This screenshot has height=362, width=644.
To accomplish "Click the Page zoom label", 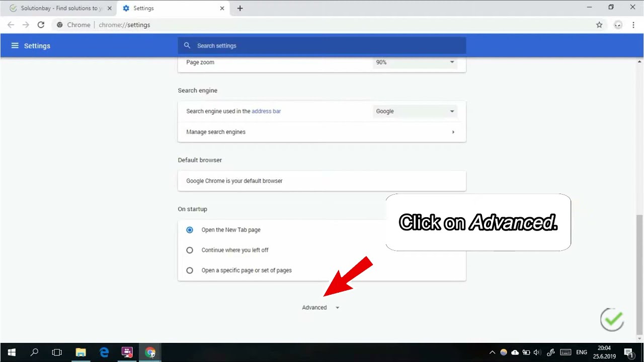I will [200, 62].
